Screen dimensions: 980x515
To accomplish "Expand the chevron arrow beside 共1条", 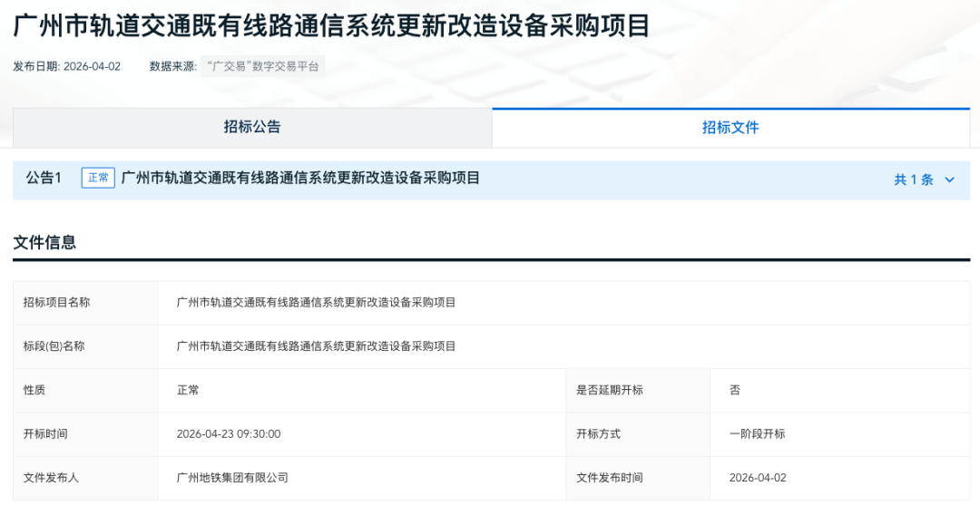I will tap(950, 180).
